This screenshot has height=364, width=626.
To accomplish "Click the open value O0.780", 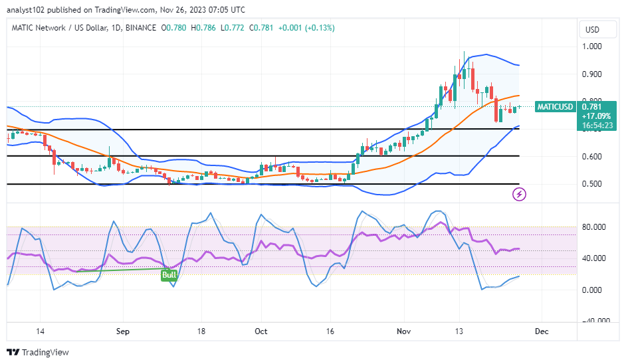I will (173, 28).
